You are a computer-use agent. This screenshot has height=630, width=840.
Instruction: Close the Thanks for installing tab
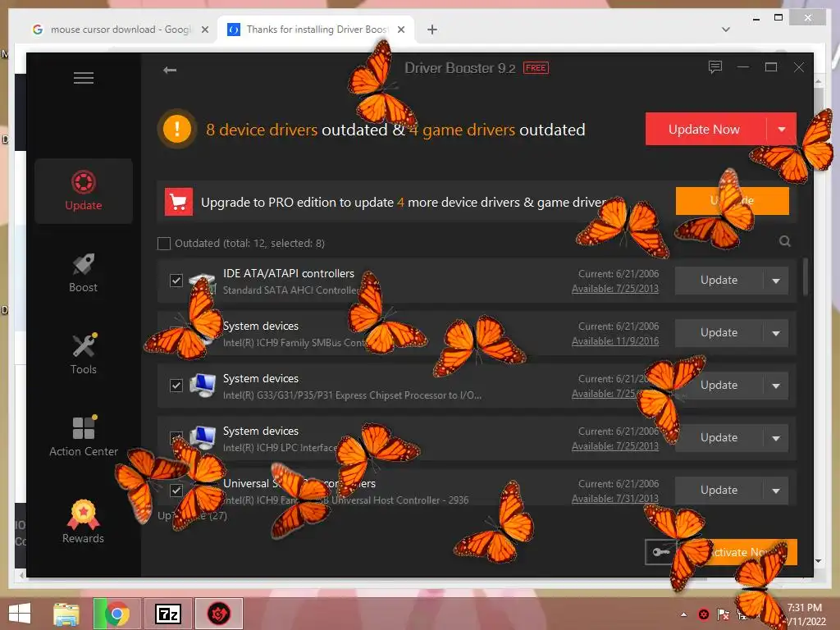pos(400,30)
